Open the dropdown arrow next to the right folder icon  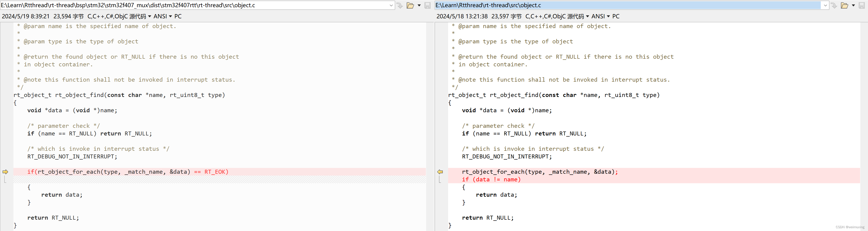tap(853, 5)
